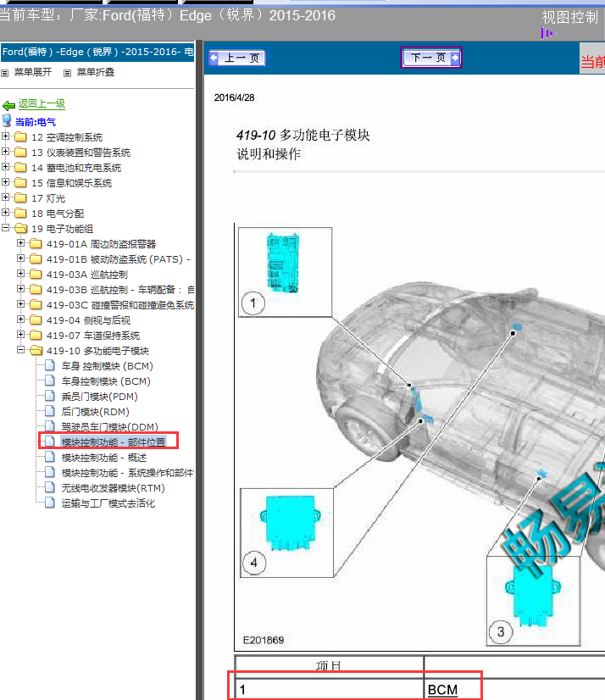The height and width of the screenshot is (700, 605).
Task: Click the right arrow icon on 下一页
Action: 454,58
